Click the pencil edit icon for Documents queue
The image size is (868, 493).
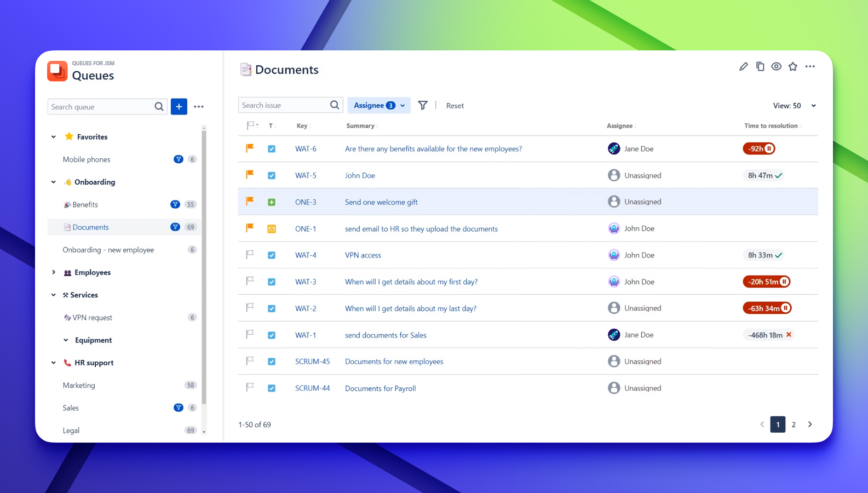pos(743,67)
